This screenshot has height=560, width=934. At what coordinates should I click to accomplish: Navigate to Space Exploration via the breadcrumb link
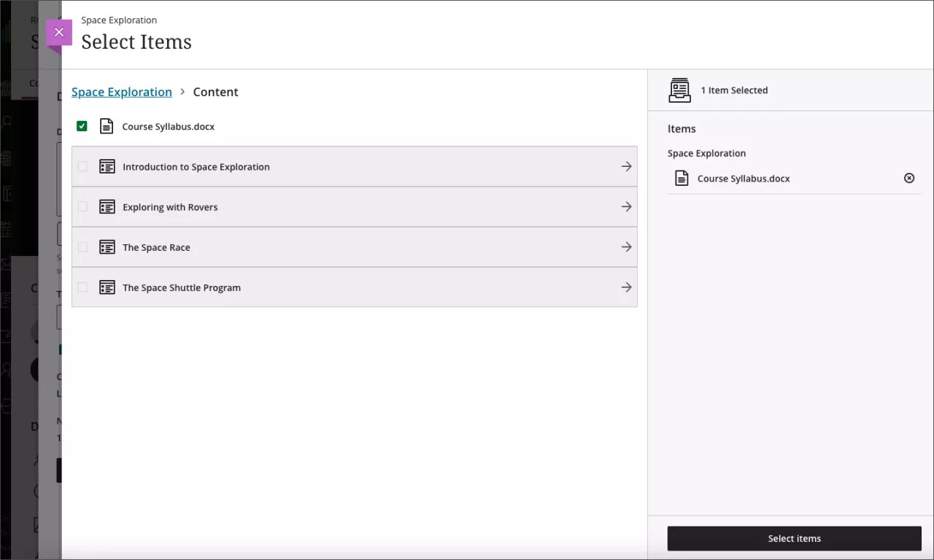pos(121,92)
